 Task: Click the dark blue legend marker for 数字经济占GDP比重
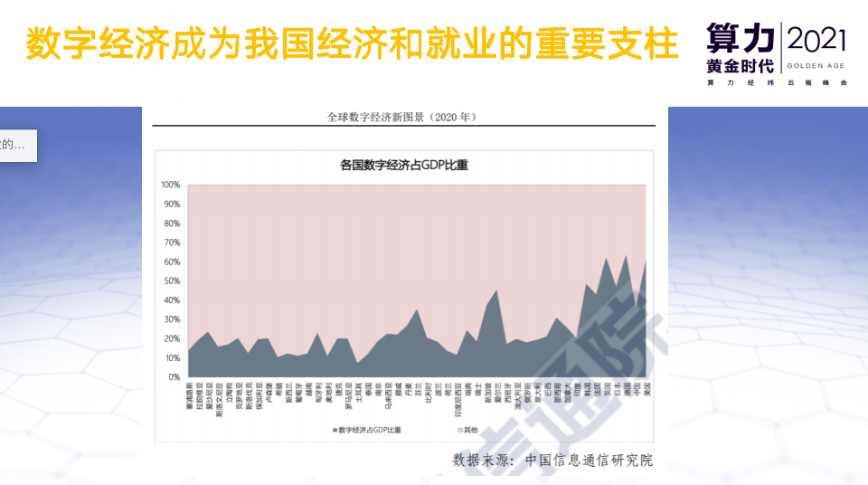coord(334,430)
